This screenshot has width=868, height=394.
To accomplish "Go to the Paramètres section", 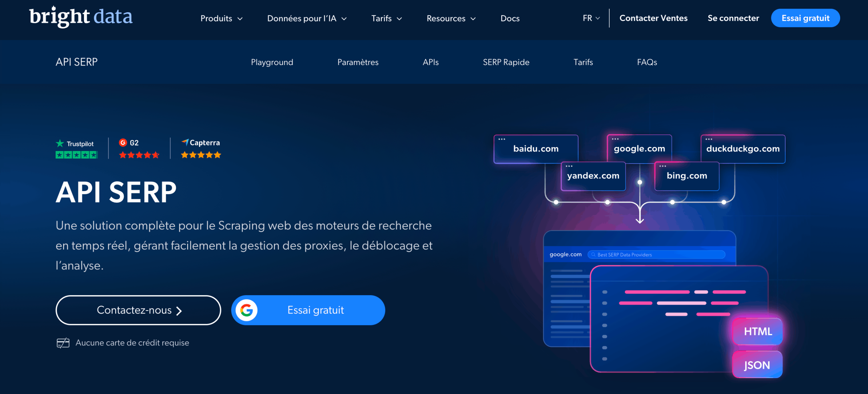I will 358,62.
